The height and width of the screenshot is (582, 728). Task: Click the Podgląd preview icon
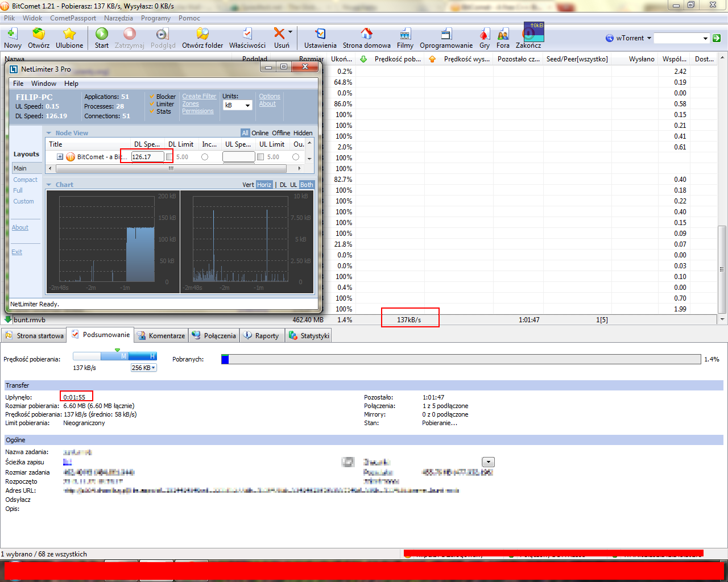pyautogui.click(x=163, y=34)
